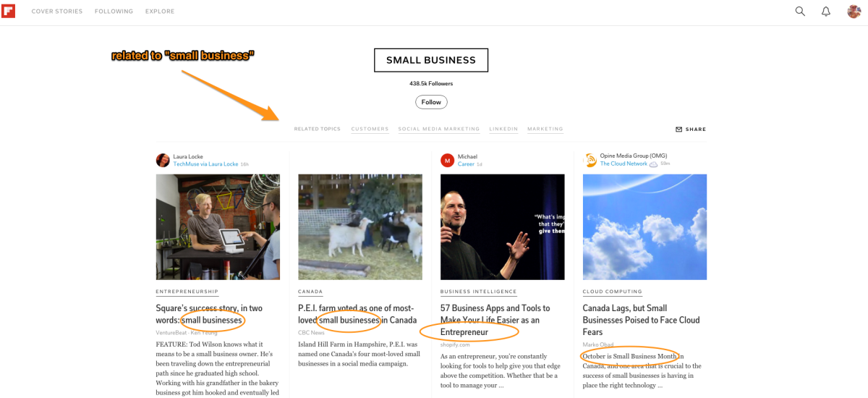Click the 'RELATED TOPICS' label

coord(317,129)
